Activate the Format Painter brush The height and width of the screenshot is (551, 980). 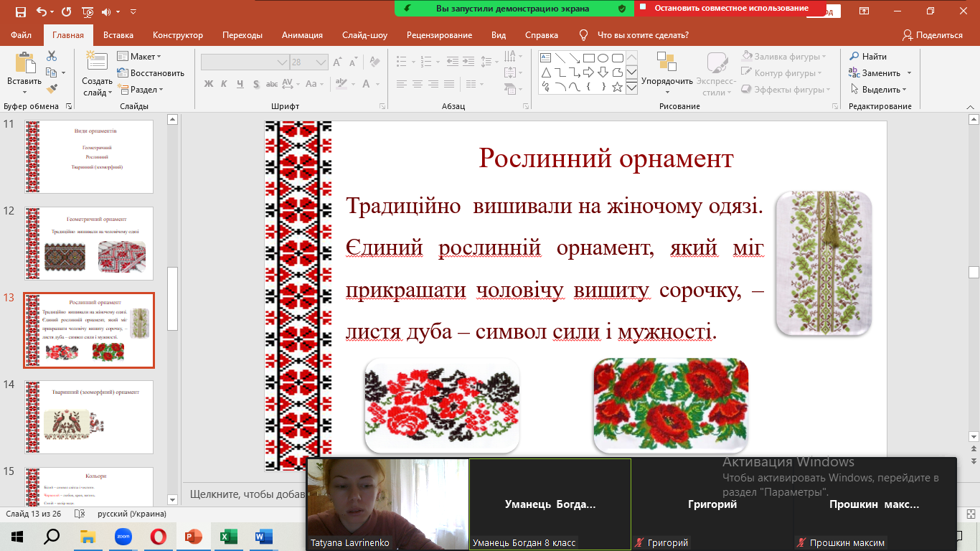(52, 89)
